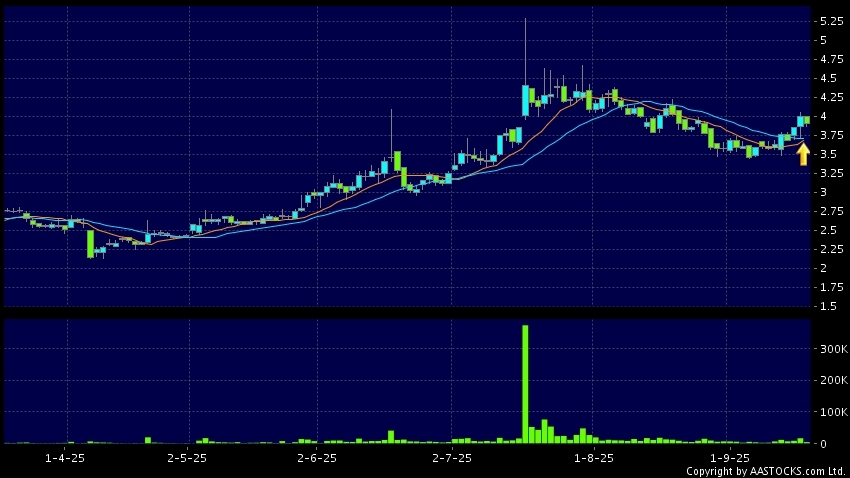Click the yellow up arrow marker
850x478 pixels.
coord(802,154)
